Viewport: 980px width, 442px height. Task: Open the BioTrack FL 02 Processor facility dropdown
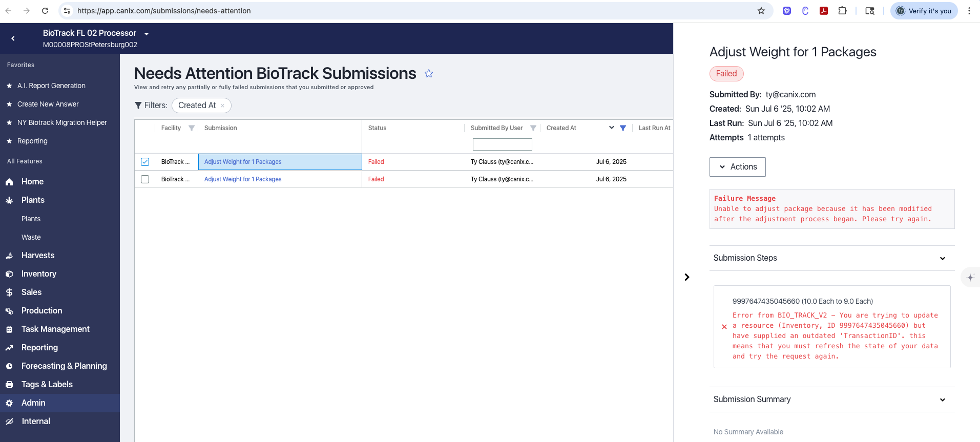click(x=147, y=34)
